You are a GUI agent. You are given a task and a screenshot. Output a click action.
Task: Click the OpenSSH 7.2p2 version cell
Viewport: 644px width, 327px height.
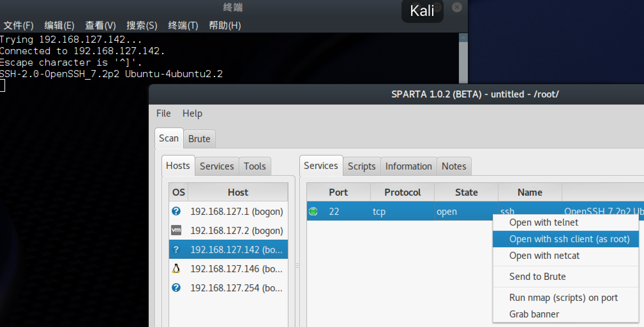(x=603, y=209)
